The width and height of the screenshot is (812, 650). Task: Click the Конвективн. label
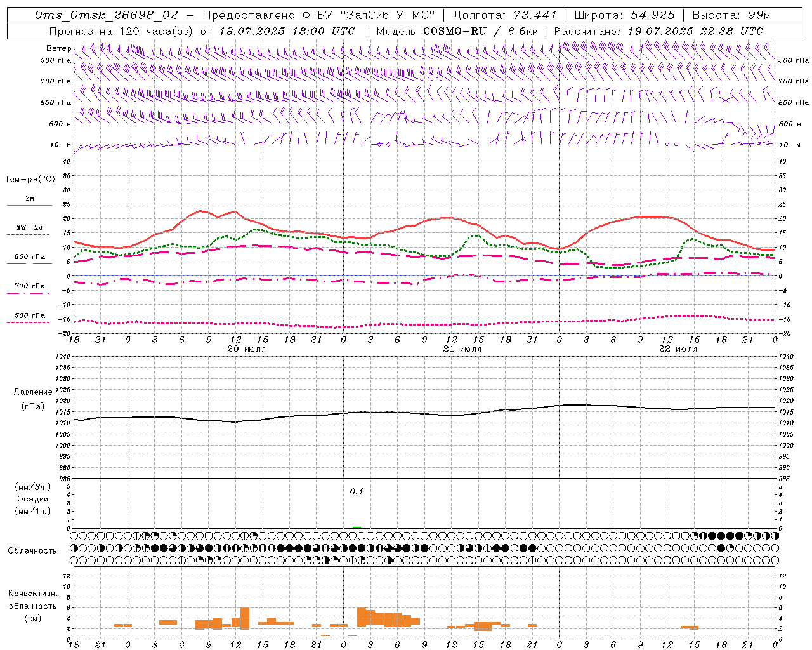(x=33, y=594)
